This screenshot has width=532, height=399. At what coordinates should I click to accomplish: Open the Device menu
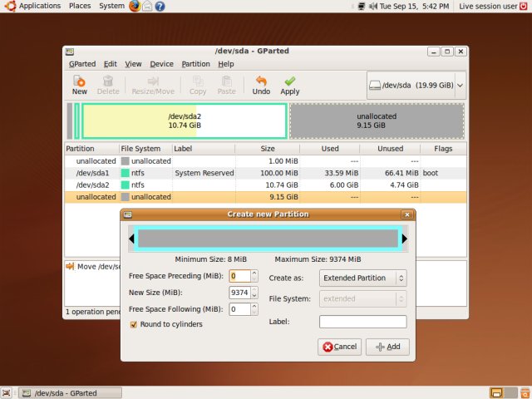(x=161, y=64)
